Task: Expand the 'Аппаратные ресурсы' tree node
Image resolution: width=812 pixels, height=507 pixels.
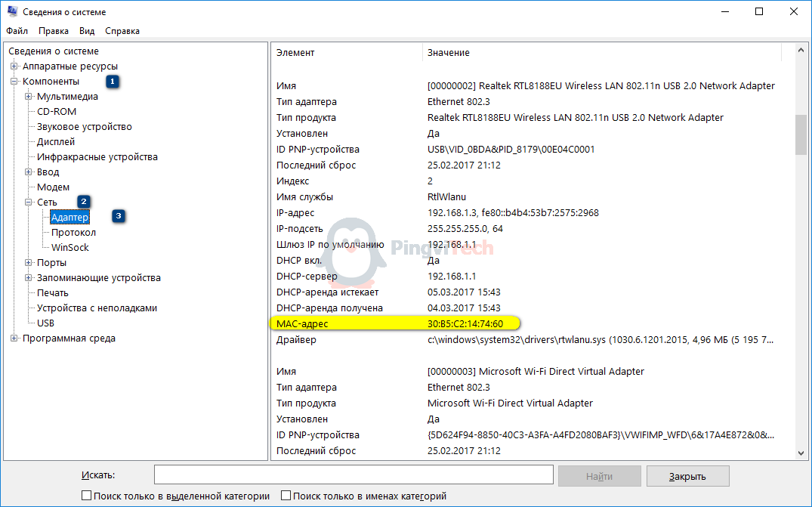Action: (x=14, y=66)
